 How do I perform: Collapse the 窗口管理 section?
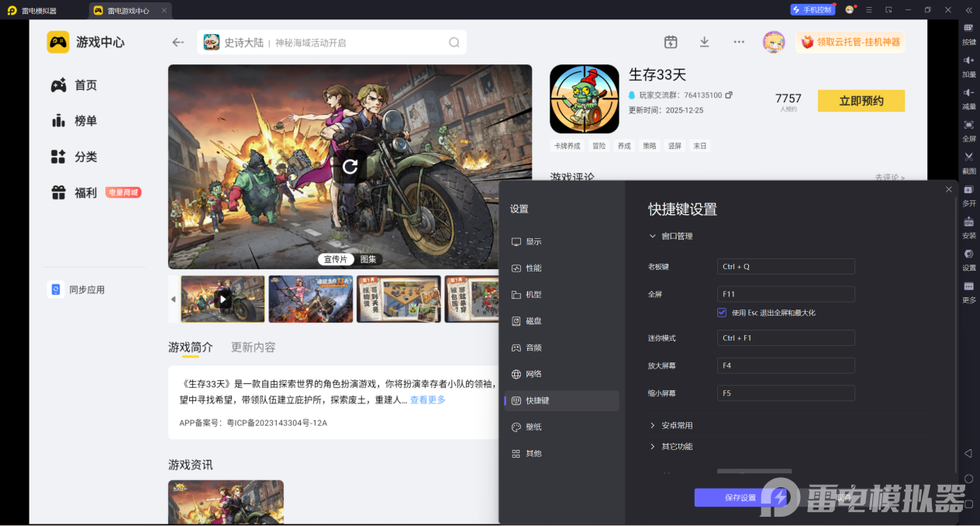click(671, 236)
